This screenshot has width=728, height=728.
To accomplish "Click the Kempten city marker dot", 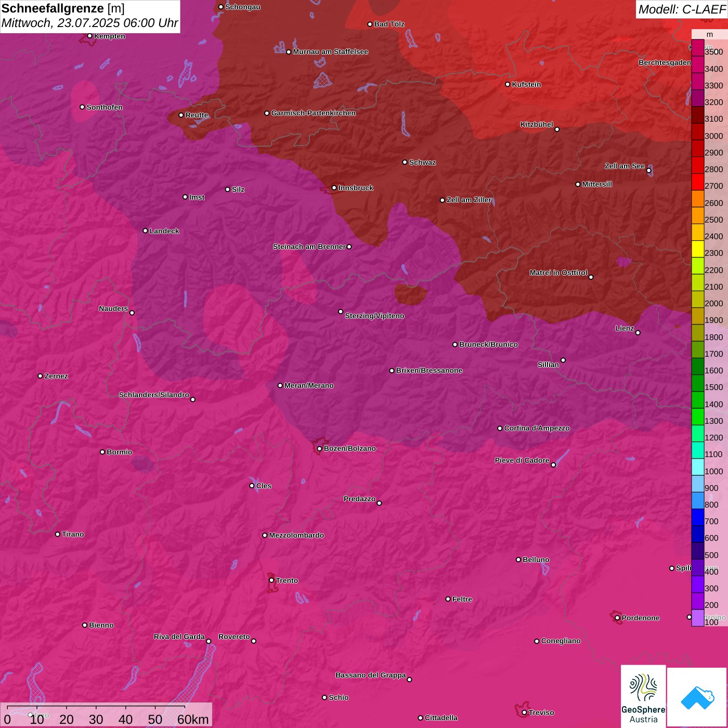I will [90, 36].
